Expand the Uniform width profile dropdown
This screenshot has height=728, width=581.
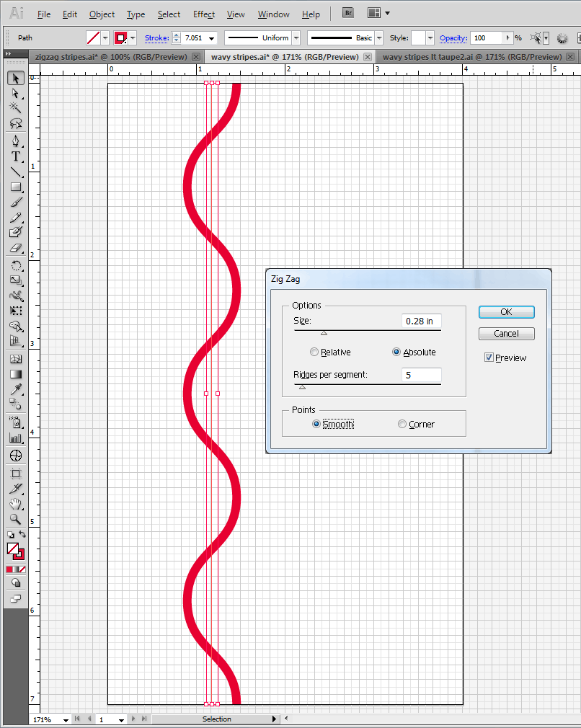(296, 38)
